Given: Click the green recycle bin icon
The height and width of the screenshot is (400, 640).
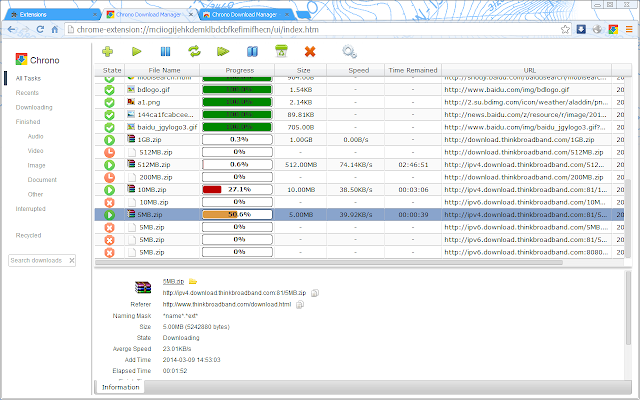Looking at the screenshot, I should click(281, 51).
